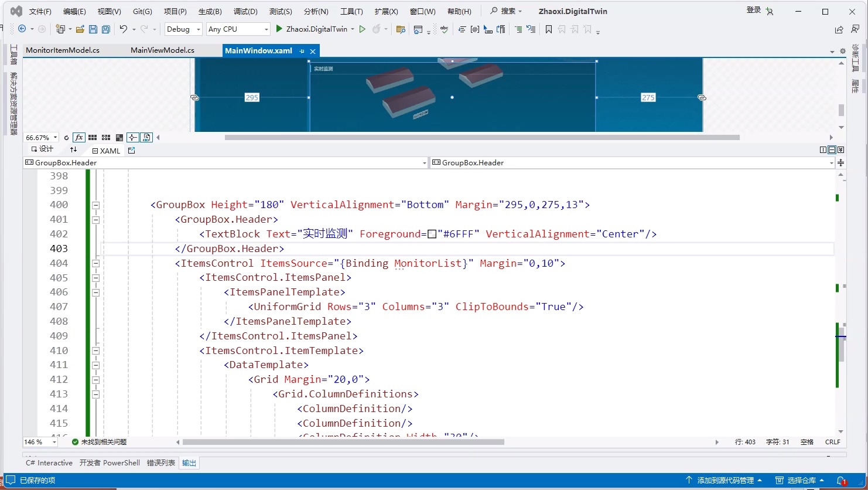868x490 pixels.
Task: Click the #6FFF foreground color swatch
Action: pyautogui.click(x=432, y=234)
